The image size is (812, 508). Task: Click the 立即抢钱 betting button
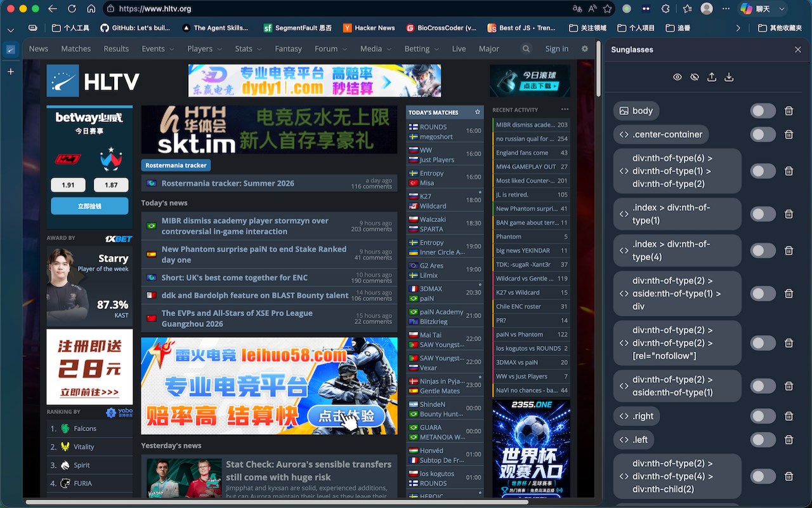89,206
